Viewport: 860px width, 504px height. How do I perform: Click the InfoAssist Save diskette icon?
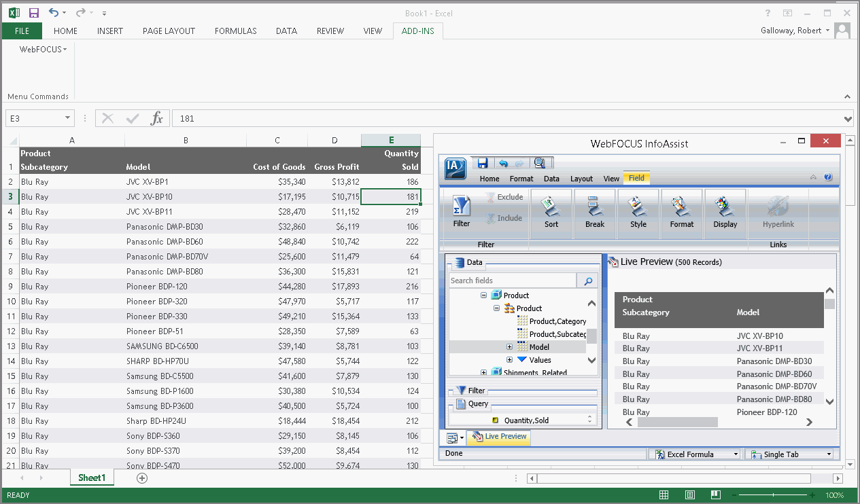click(x=483, y=163)
